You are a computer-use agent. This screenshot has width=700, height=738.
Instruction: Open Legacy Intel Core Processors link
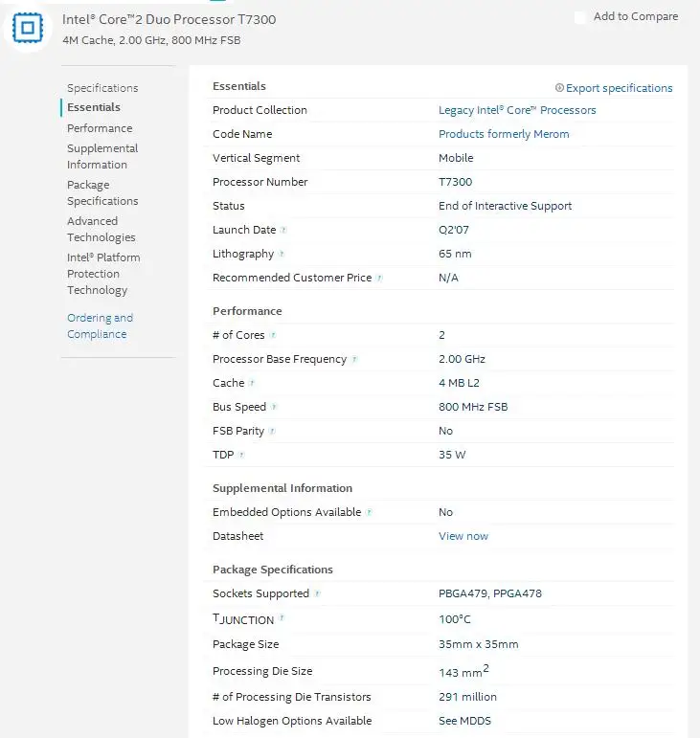517,110
